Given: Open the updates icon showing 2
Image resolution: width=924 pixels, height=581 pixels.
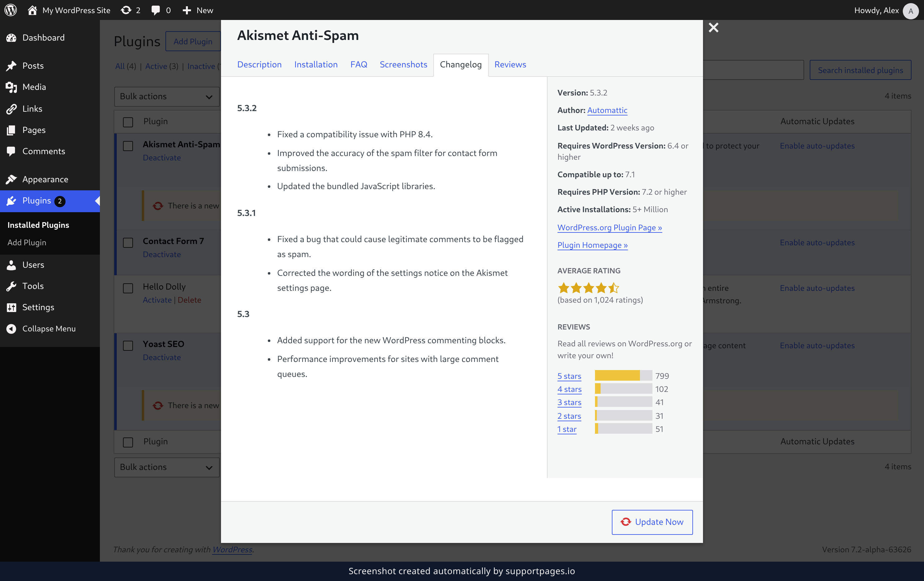Looking at the screenshot, I should 130,10.
